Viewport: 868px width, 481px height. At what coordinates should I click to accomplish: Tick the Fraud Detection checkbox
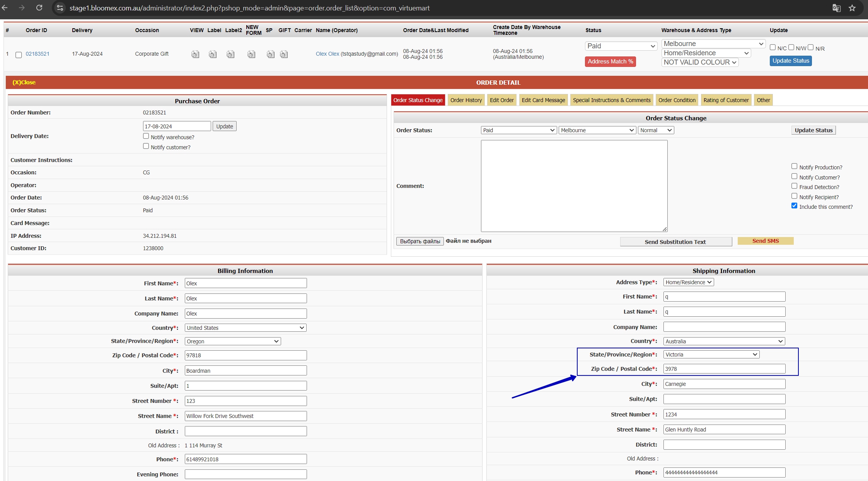(x=794, y=186)
